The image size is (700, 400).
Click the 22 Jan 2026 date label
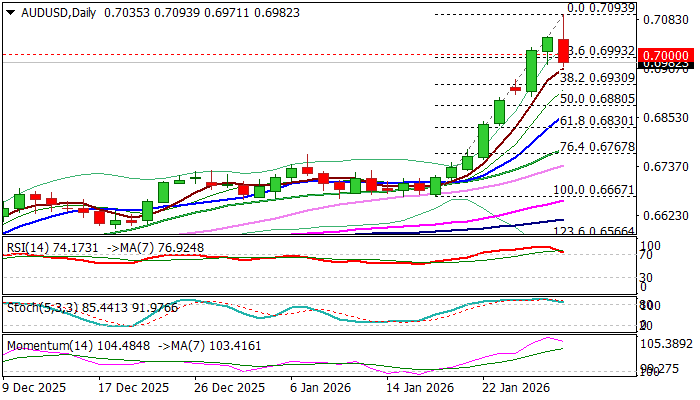pos(516,387)
